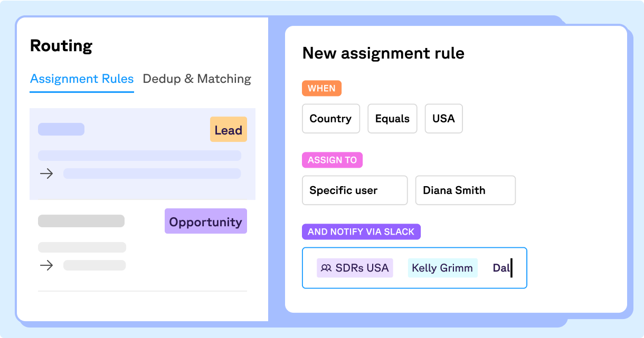Click the arrow icon in Lead rule
This screenshot has width=644, height=338.
coord(47,173)
